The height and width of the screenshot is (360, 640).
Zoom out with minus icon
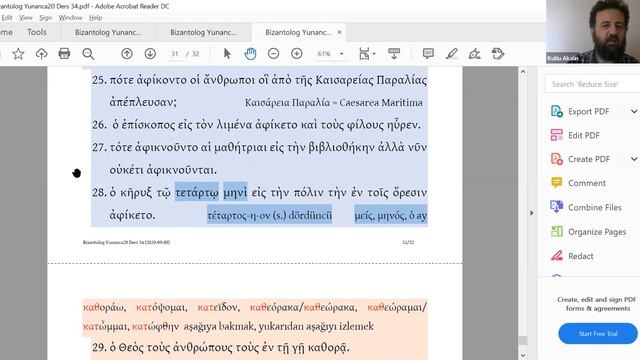pos(273,53)
